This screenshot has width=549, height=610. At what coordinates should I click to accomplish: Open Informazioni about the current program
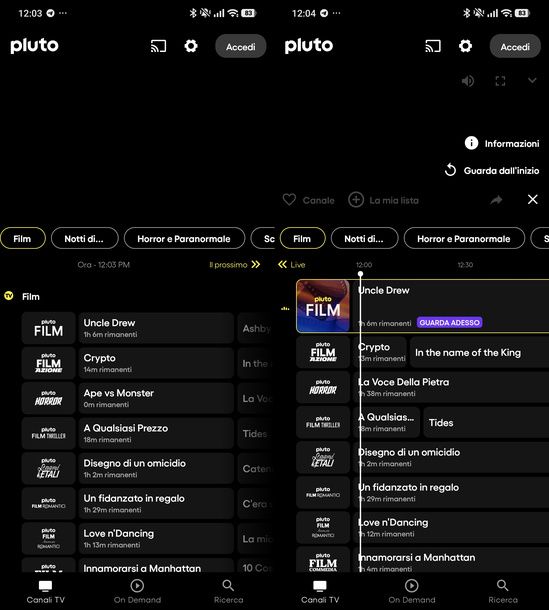coord(502,144)
